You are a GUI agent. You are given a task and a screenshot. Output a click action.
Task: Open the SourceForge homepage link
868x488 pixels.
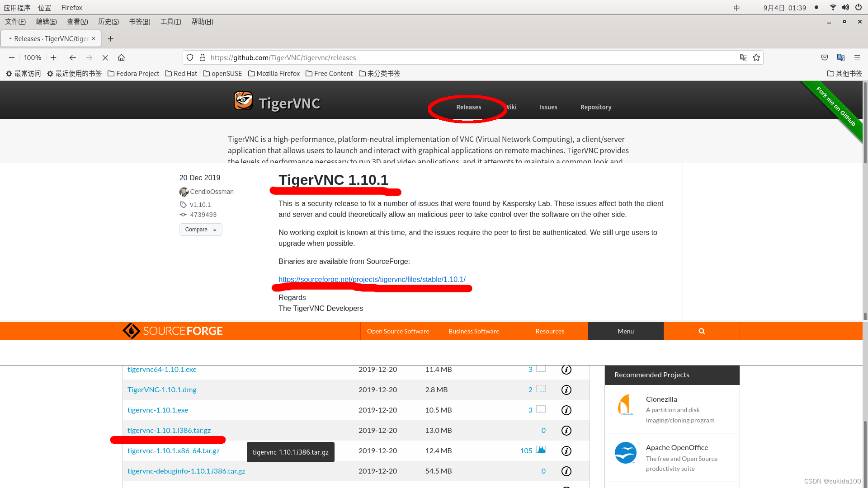tap(172, 331)
